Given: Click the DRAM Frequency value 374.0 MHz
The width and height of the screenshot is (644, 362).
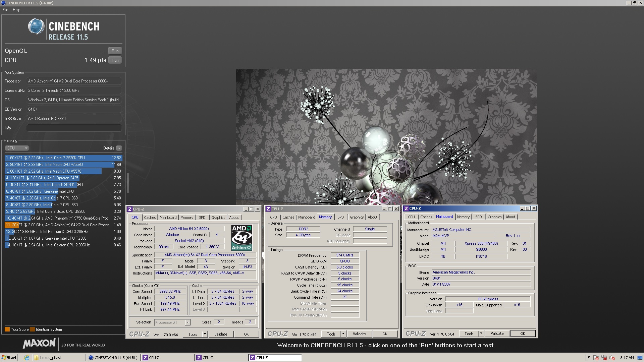Looking at the screenshot, I should click(345, 255).
